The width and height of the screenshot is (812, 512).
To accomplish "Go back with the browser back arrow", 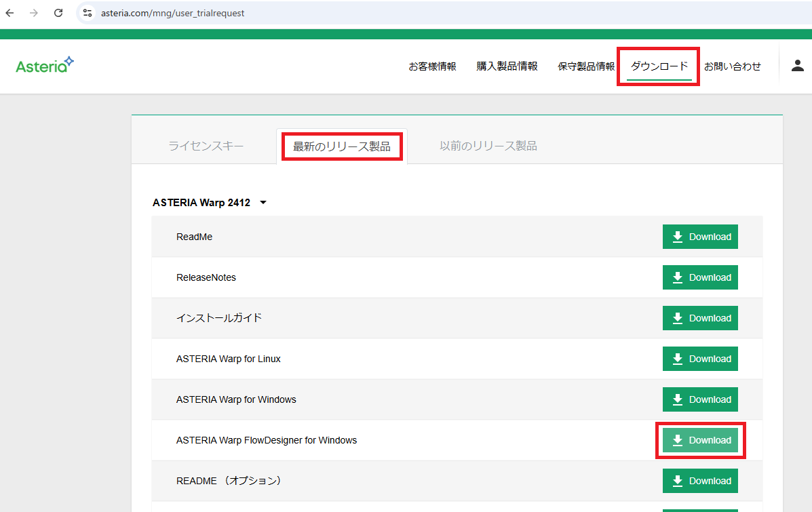I will (10, 13).
